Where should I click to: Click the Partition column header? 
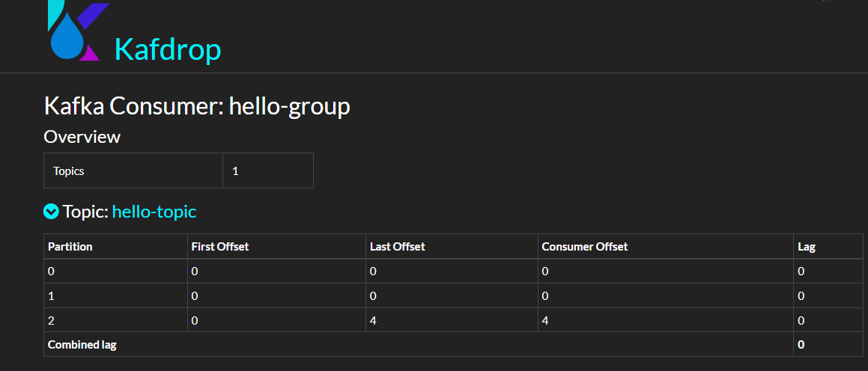(70, 247)
